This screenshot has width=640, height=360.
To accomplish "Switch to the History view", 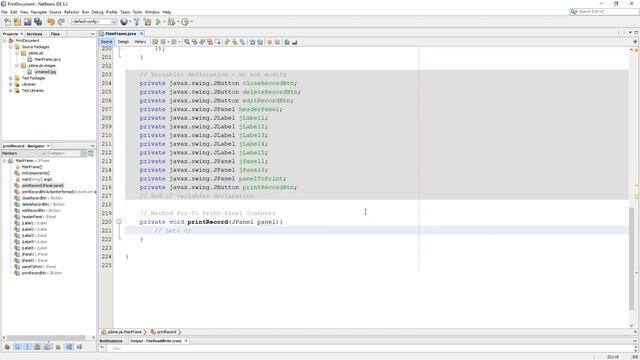I will coord(140,42).
